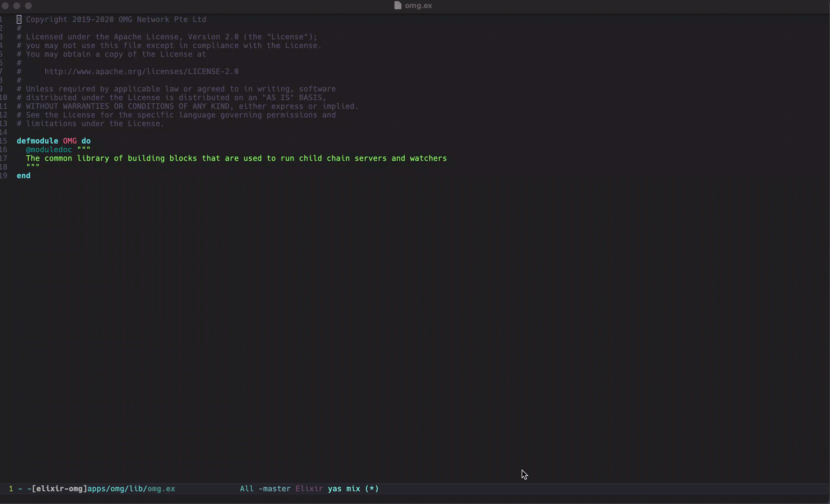Screen dimensions: 830x504
Task: Click the red close window button
Action: [x=5, y=6]
